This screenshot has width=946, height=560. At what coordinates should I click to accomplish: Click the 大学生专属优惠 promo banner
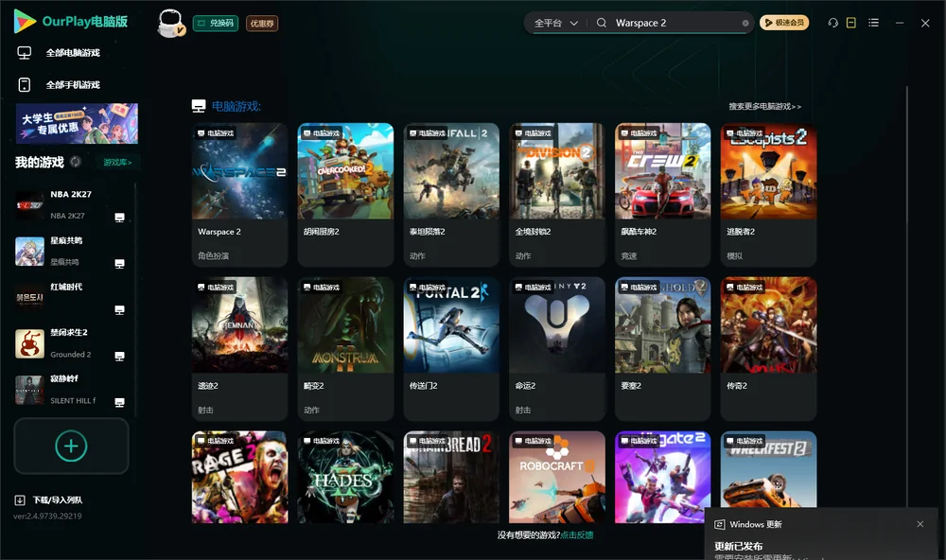77,124
